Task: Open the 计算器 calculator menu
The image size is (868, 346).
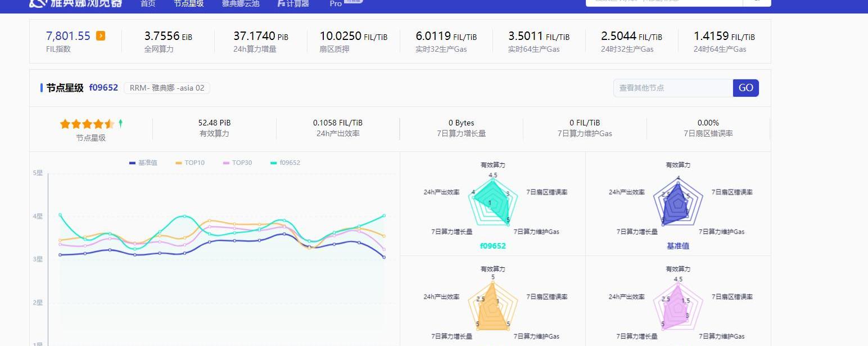Action: tap(293, 3)
